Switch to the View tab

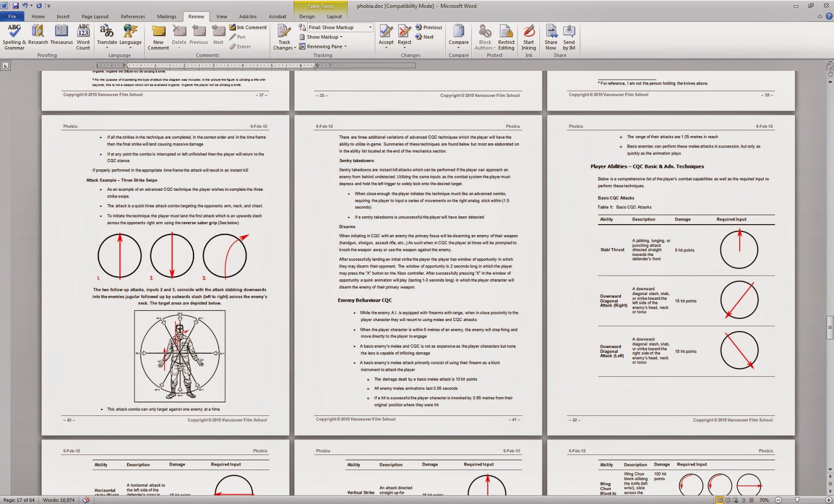pos(222,16)
